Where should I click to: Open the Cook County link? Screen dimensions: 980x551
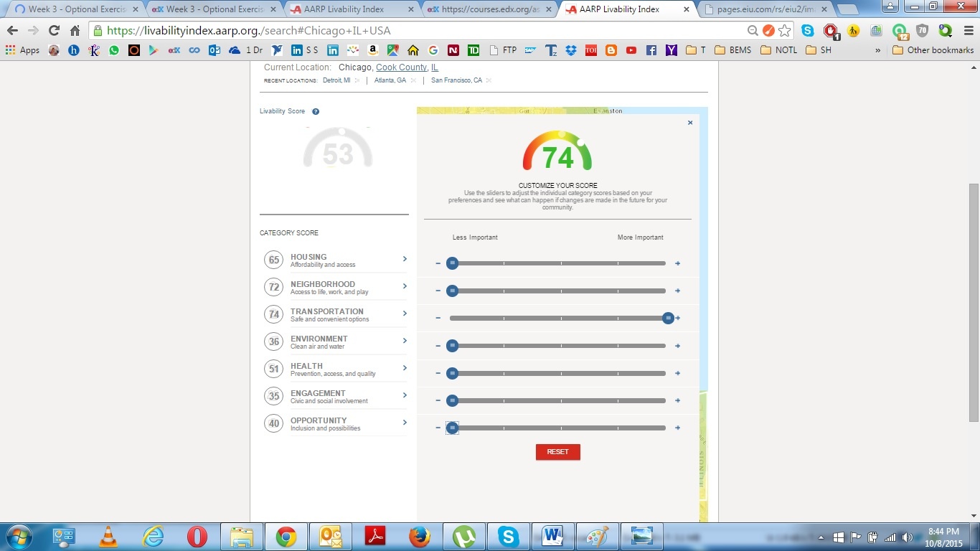(401, 67)
